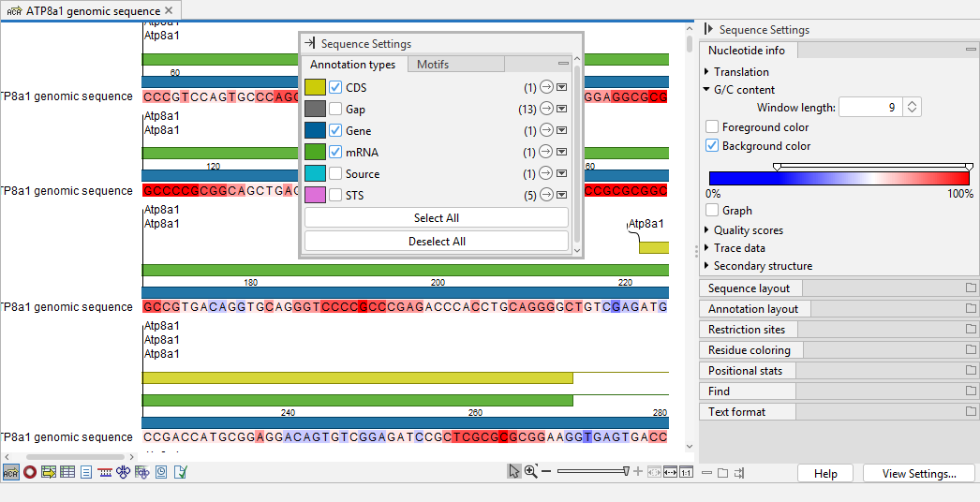Click the Help button
The width and height of the screenshot is (980, 502).
[x=825, y=474]
